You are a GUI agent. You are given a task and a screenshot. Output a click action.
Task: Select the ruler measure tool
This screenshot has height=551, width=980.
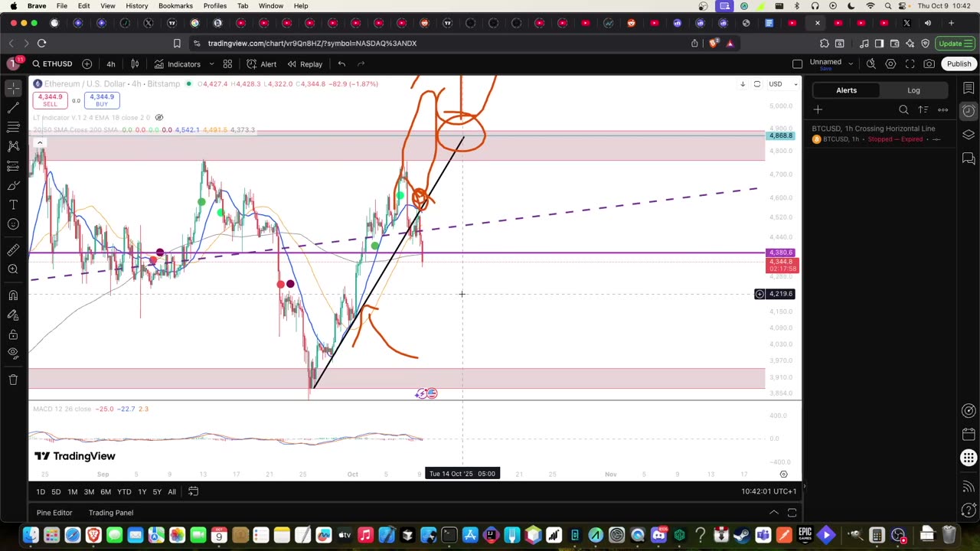[13, 249]
